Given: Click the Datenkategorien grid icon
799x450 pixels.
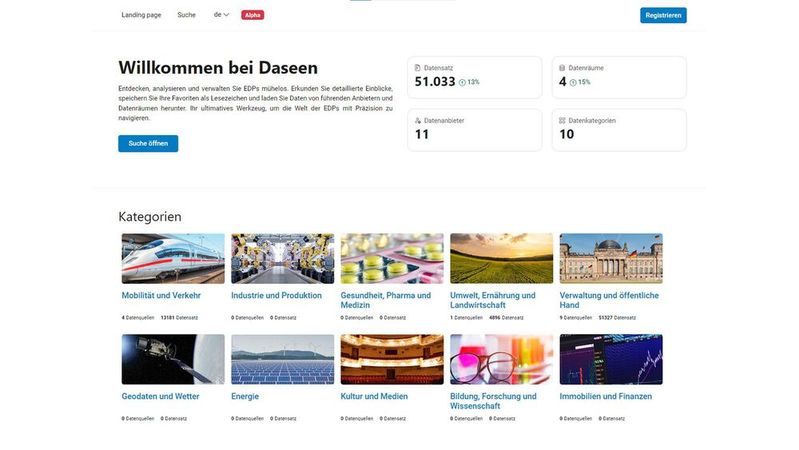Looking at the screenshot, I should [x=562, y=121].
